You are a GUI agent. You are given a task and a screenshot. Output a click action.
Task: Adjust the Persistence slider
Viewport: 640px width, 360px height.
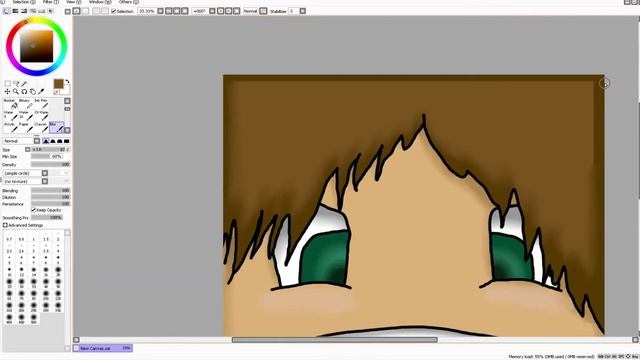coord(50,204)
